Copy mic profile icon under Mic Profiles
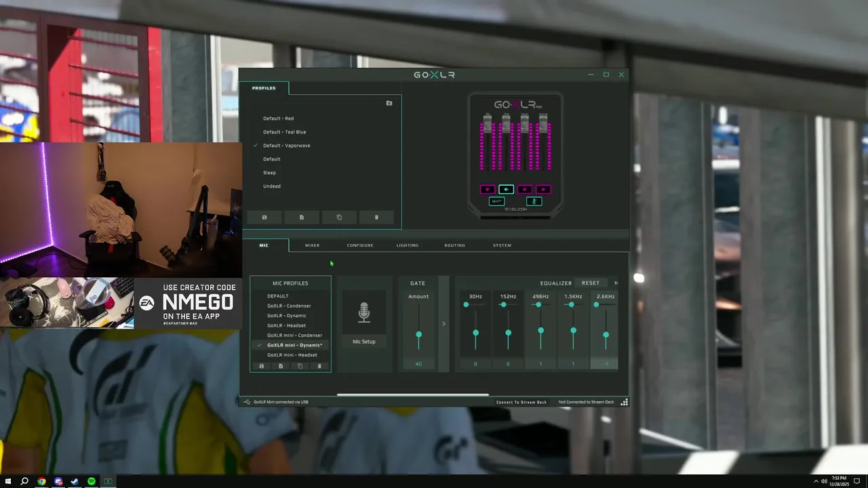Image resolution: width=868 pixels, height=488 pixels. pyautogui.click(x=300, y=366)
